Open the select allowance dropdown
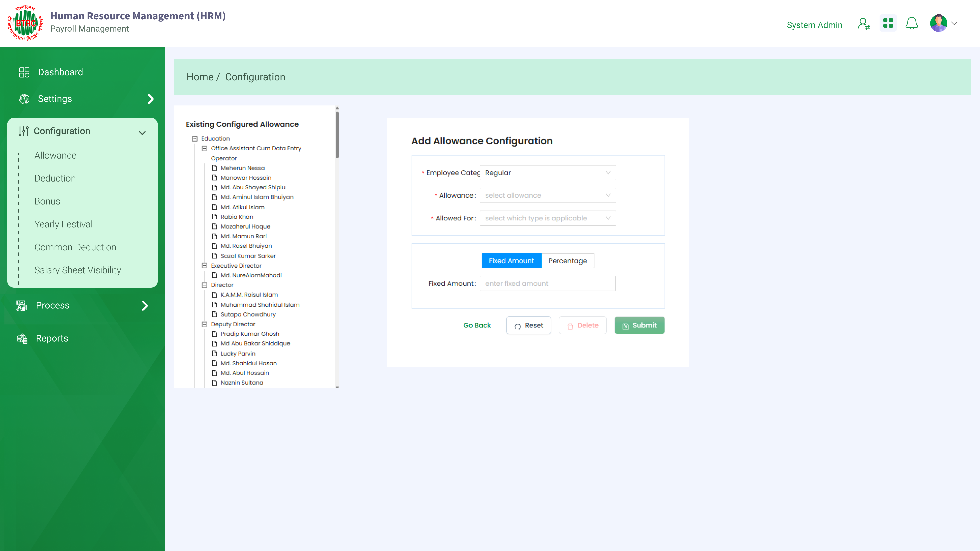 click(547, 196)
